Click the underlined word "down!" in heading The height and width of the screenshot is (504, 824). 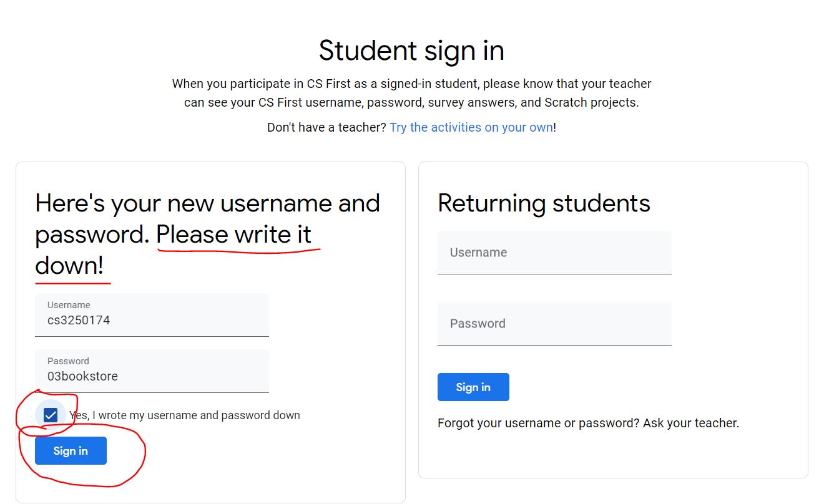(69, 266)
